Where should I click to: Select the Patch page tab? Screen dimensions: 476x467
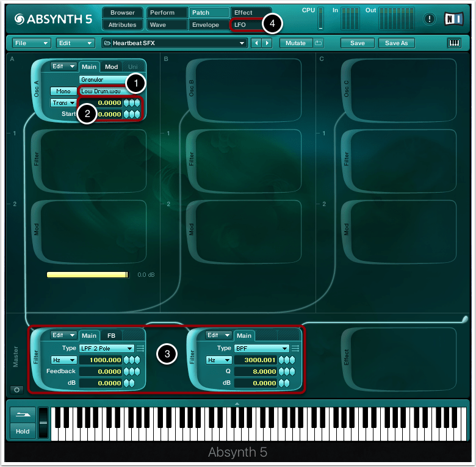pos(209,13)
